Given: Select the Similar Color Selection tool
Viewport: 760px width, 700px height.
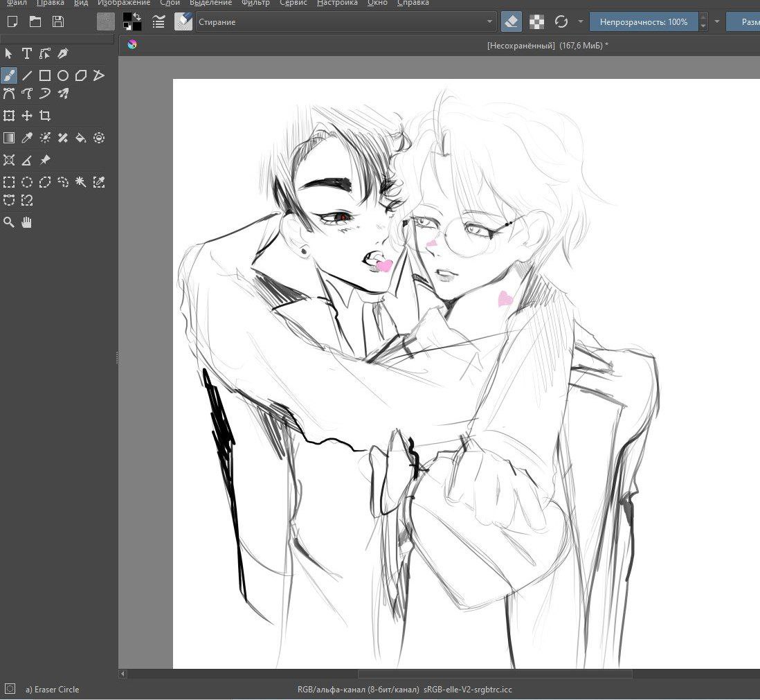Looking at the screenshot, I should click(99, 182).
